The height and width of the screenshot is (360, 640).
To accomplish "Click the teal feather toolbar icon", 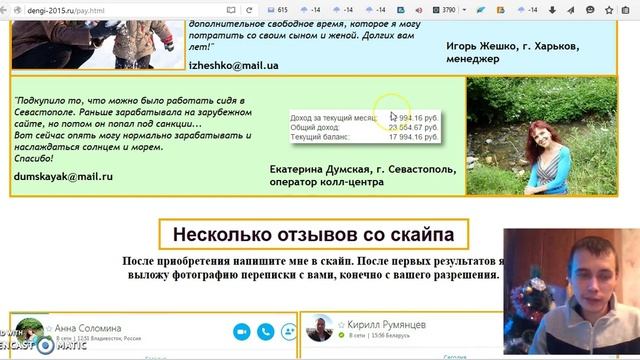I will [x=481, y=10].
